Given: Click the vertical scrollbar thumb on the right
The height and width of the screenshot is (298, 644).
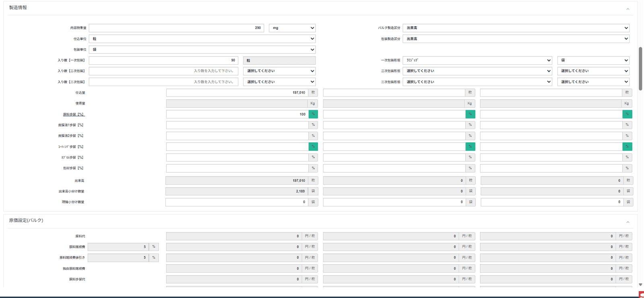Looking at the screenshot, I should click(640, 69).
